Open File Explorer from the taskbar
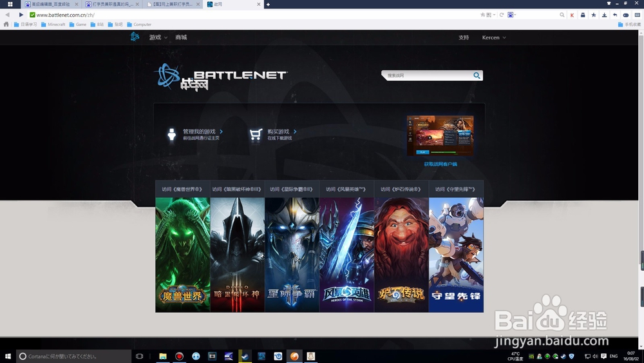Image resolution: width=644 pixels, height=363 pixels. pyautogui.click(x=163, y=356)
